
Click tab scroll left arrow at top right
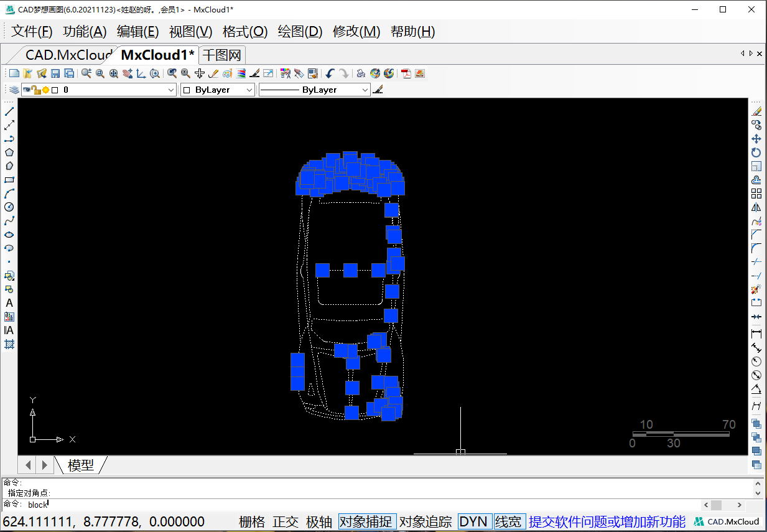(x=743, y=54)
